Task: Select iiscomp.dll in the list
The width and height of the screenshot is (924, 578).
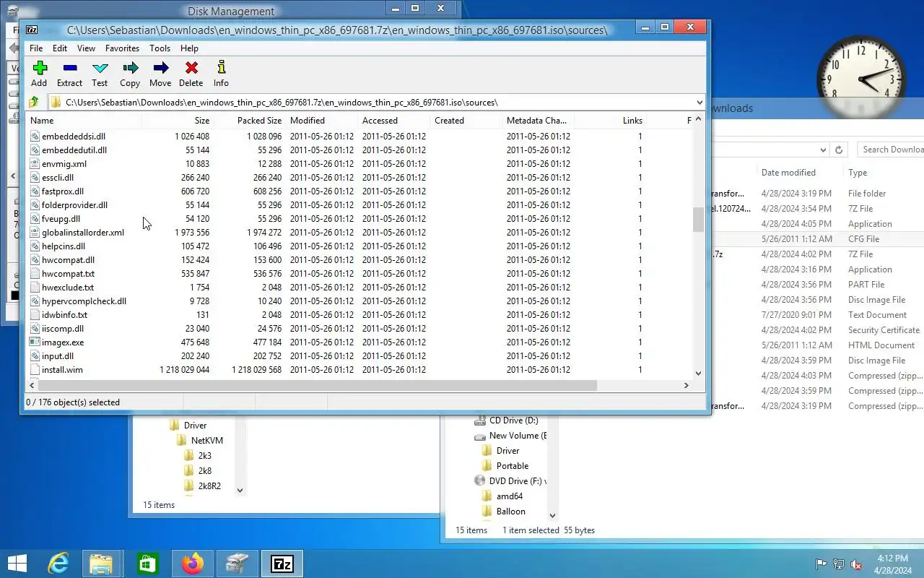Action: point(63,329)
